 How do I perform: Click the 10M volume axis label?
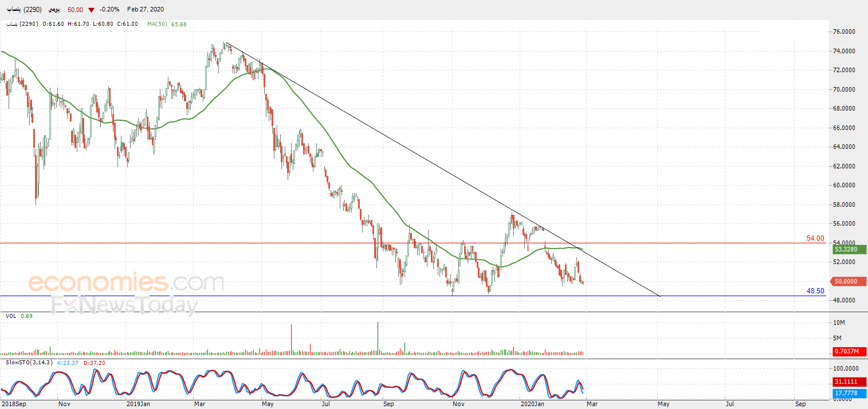tap(839, 324)
